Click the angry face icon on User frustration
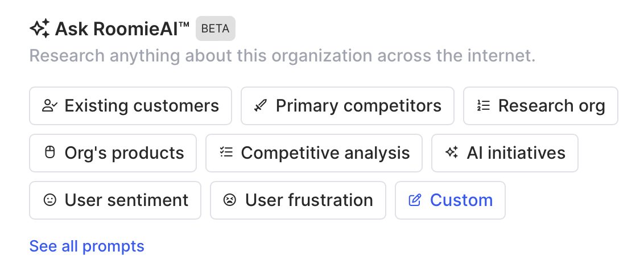The width and height of the screenshot is (644, 272). point(230,200)
